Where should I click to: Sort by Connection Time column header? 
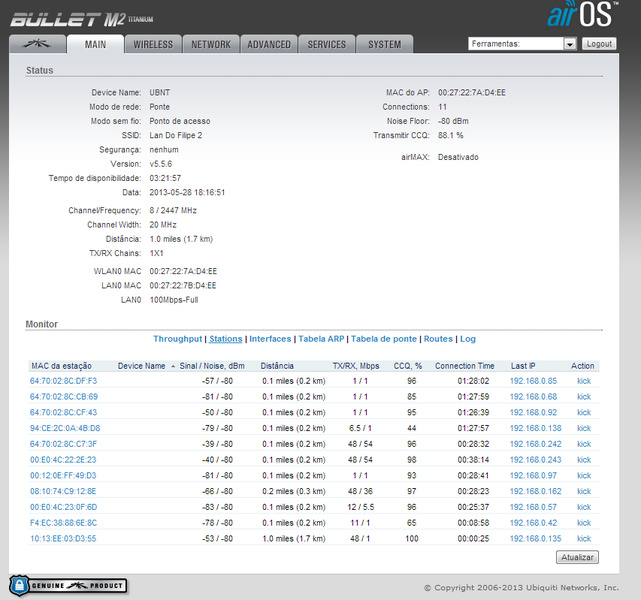pyautogui.click(x=464, y=366)
